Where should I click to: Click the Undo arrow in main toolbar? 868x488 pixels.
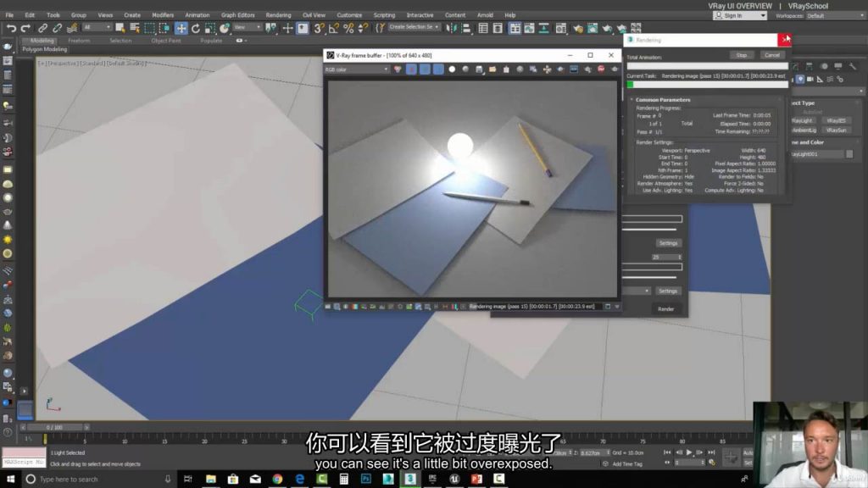11,28
